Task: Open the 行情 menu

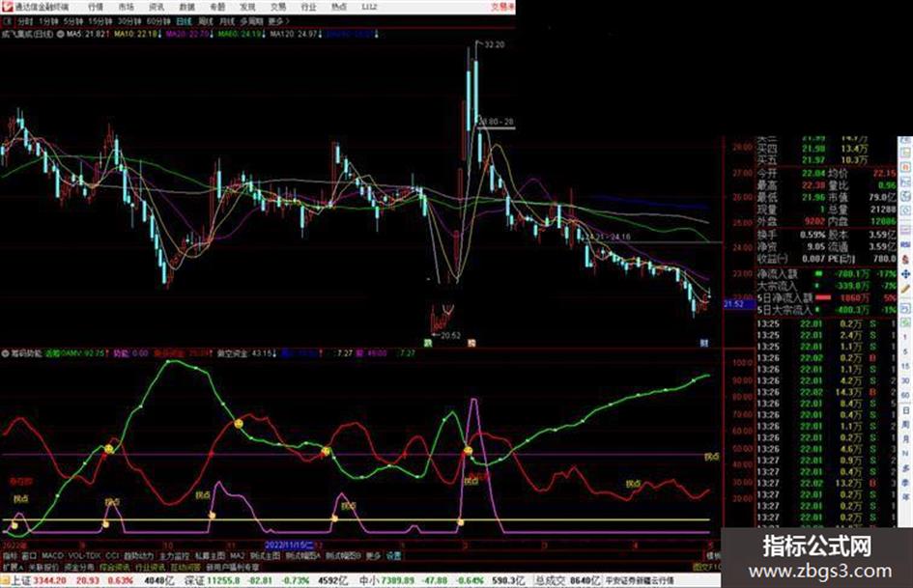Action: click(x=96, y=7)
